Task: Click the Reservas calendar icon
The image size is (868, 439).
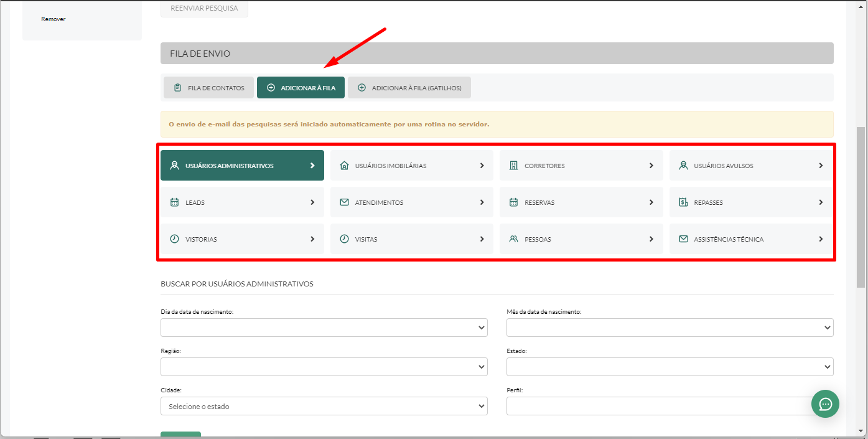Action: (514, 202)
